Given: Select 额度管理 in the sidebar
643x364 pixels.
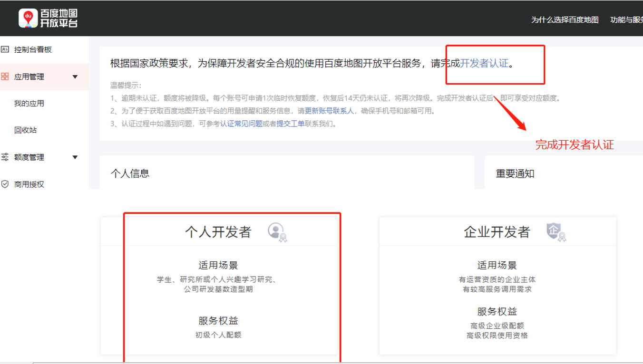Looking at the screenshot, I should coord(29,157).
